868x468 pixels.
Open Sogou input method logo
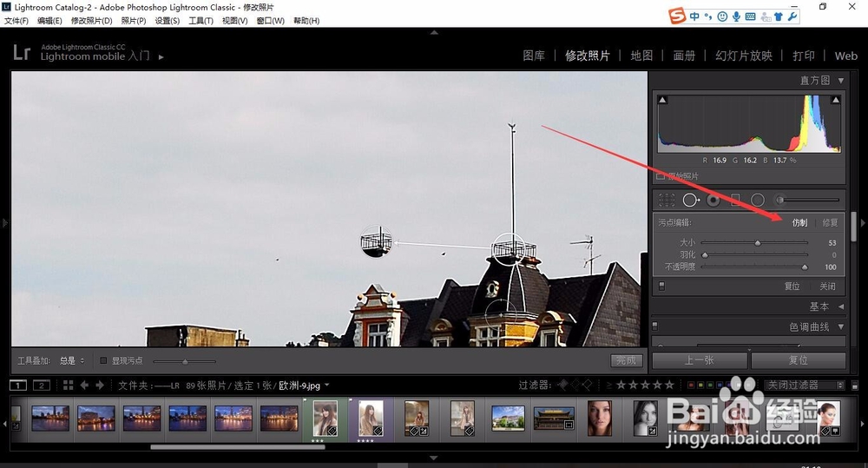point(677,16)
